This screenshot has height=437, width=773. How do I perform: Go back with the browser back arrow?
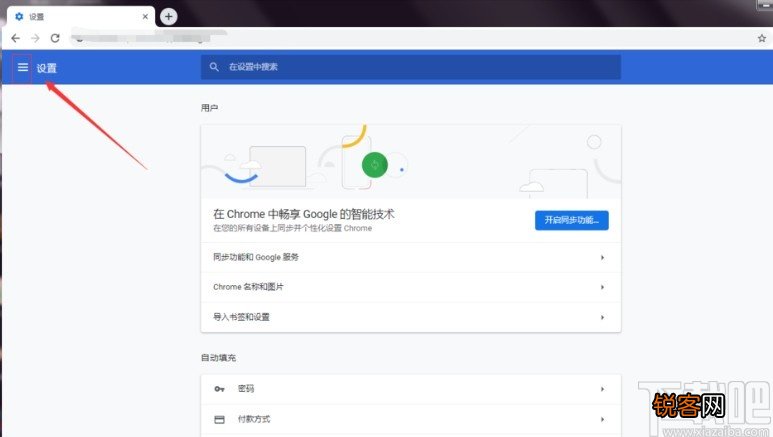15,38
